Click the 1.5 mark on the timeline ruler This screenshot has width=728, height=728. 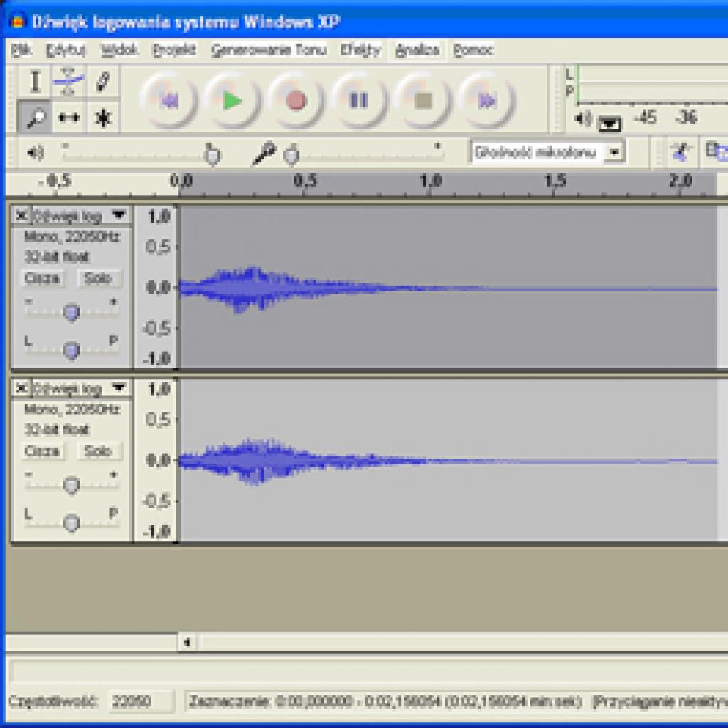(555, 180)
